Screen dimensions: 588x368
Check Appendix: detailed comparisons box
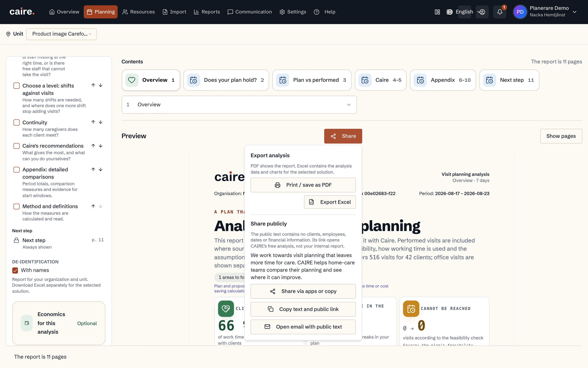[x=17, y=170]
